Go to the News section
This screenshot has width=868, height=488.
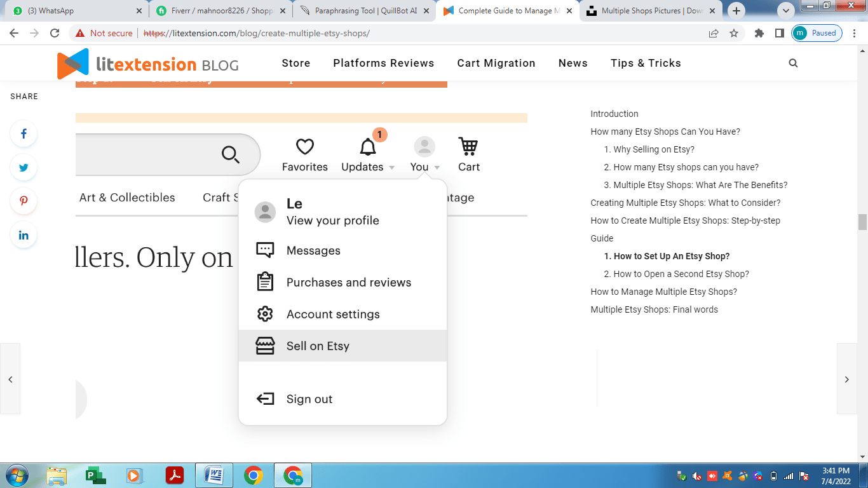click(573, 63)
